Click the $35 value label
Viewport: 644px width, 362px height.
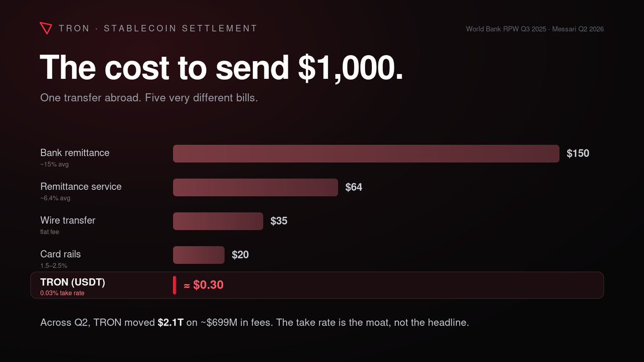point(279,221)
